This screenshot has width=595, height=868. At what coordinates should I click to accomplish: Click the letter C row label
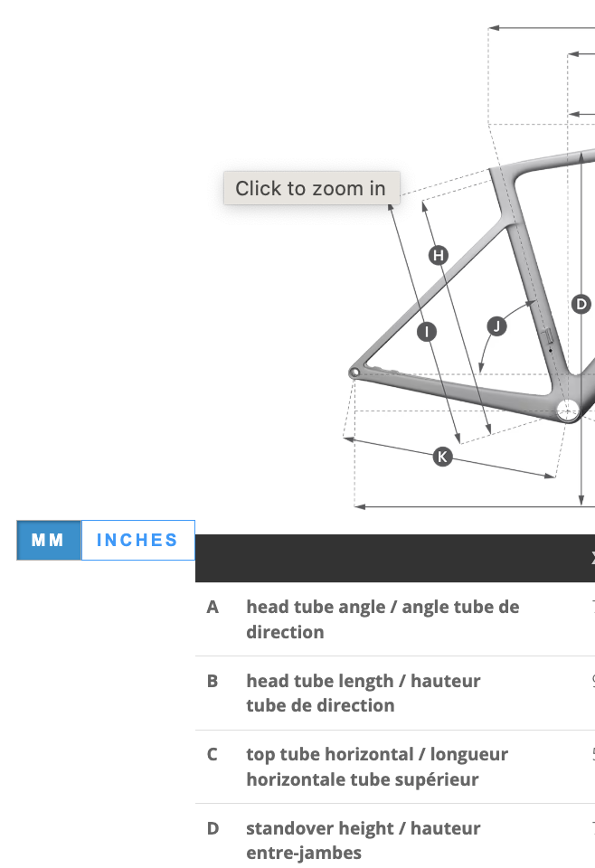(212, 754)
